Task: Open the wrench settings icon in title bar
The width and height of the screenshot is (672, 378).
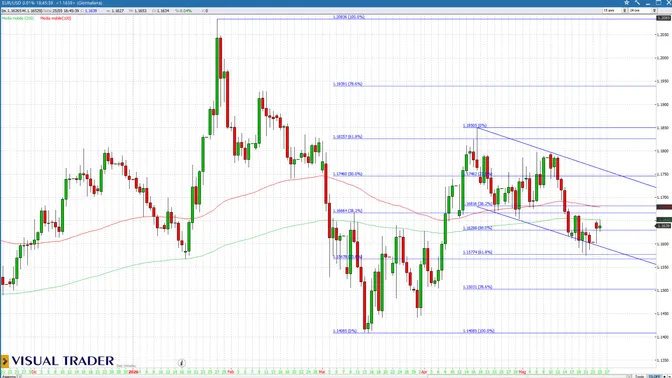Action: pos(638,3)
